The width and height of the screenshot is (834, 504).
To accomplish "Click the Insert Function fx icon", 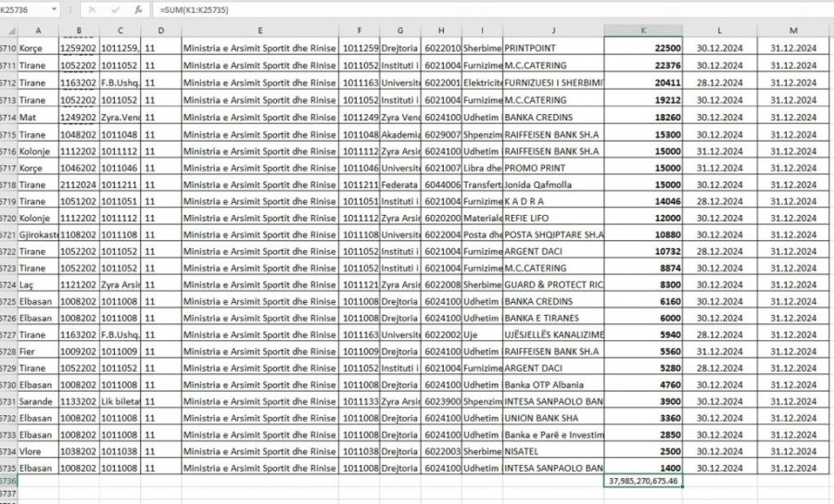I will click(x=138, y=9).
